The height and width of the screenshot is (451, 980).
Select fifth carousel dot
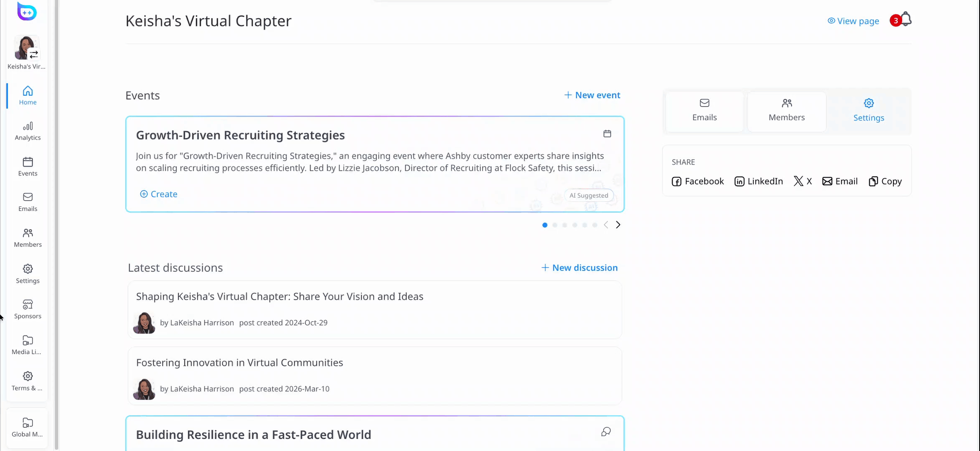pos(585,225)
